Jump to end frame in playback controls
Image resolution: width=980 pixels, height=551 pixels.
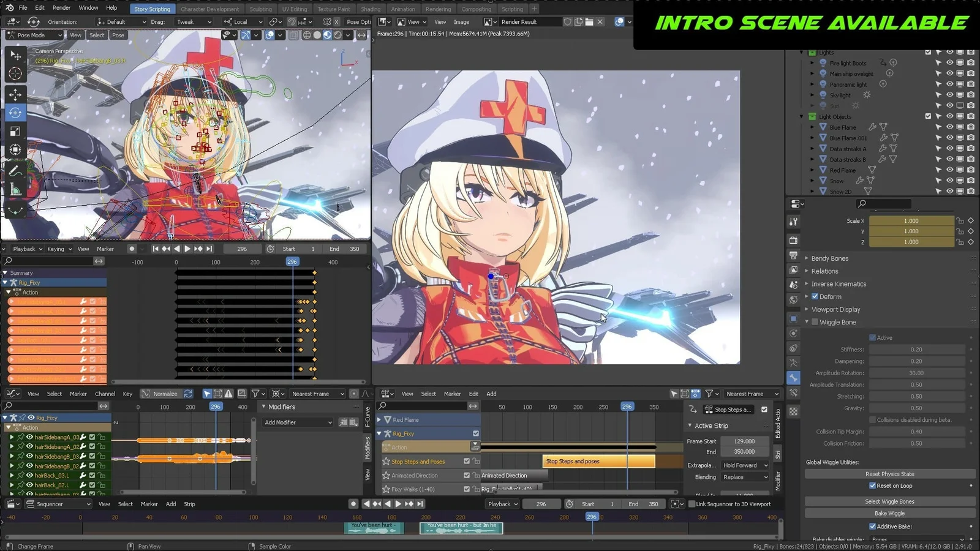tap(209, 249)
